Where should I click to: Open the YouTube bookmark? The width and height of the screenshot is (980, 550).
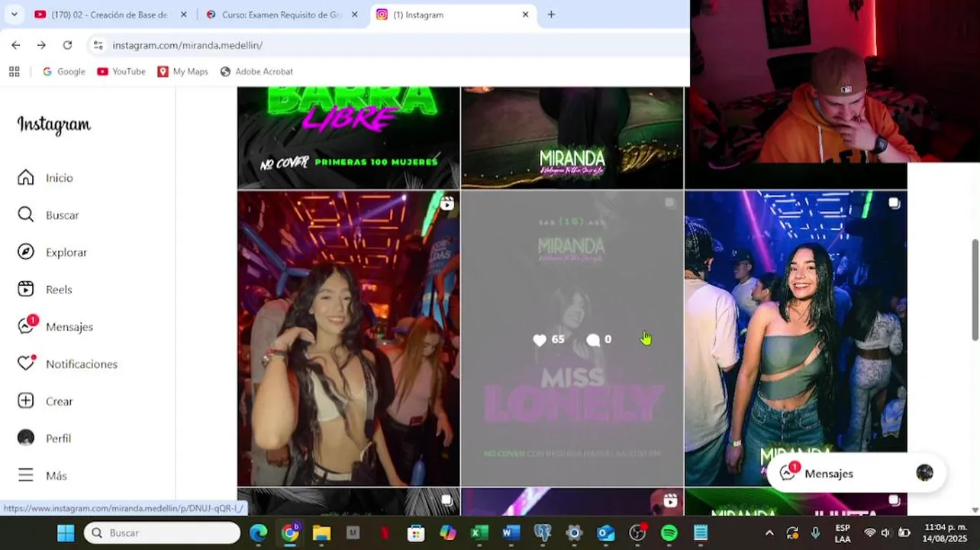point(121,71)
